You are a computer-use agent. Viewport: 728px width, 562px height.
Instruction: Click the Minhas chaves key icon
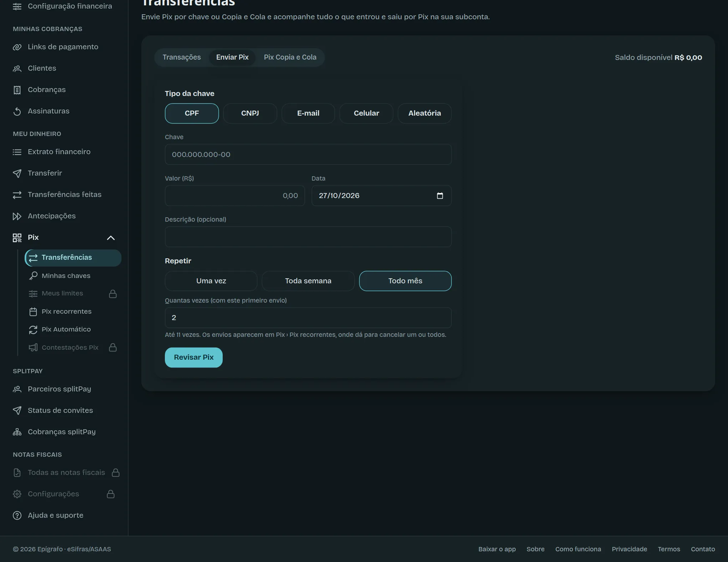pyautogui.click(x=33, y=276)
